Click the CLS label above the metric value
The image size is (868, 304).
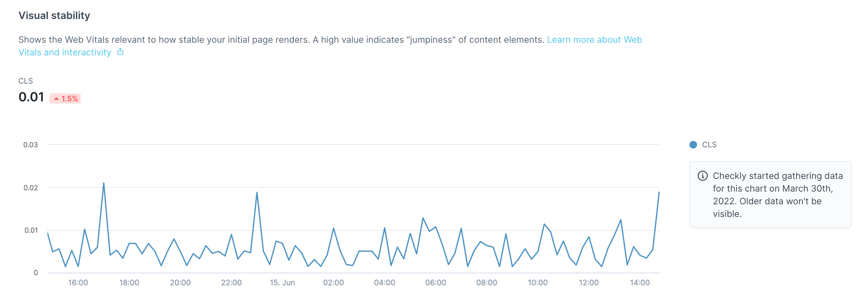click(26, 80)
